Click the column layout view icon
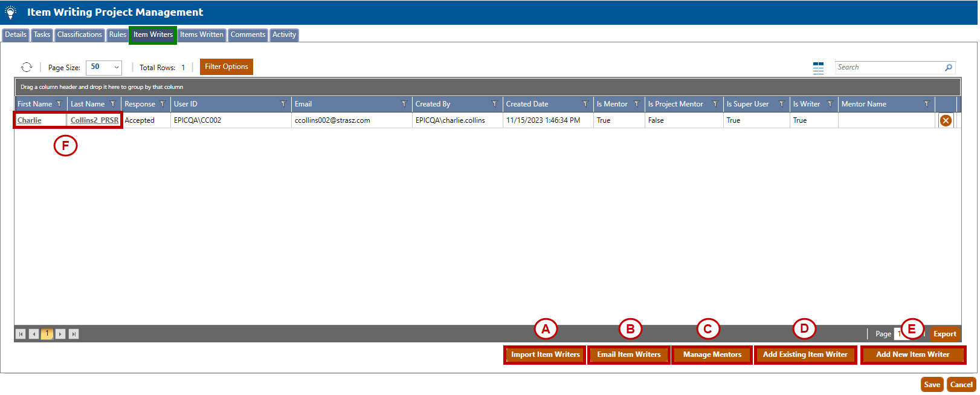Viewport: 980px width, 395px height. coord(818,68)
